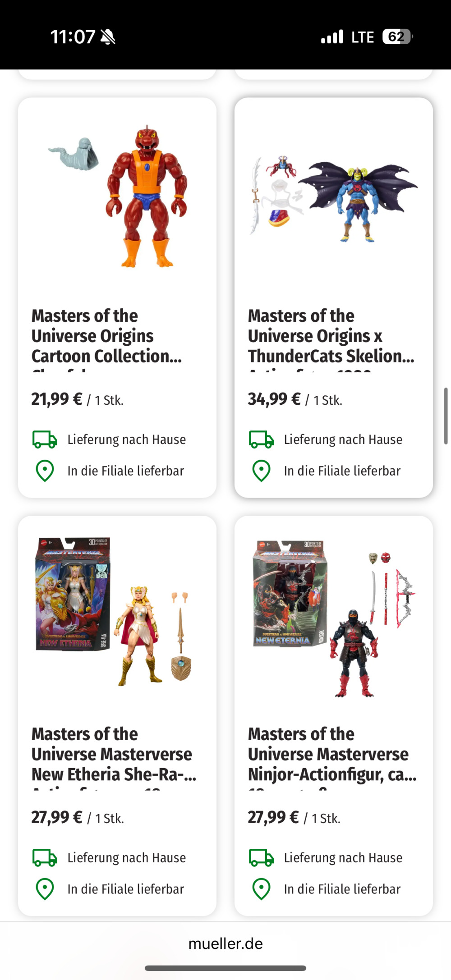451x980 pixels.
Task: Open Masters of the Universe Origins Cartoon Collection title
Action: pos(107,336)
